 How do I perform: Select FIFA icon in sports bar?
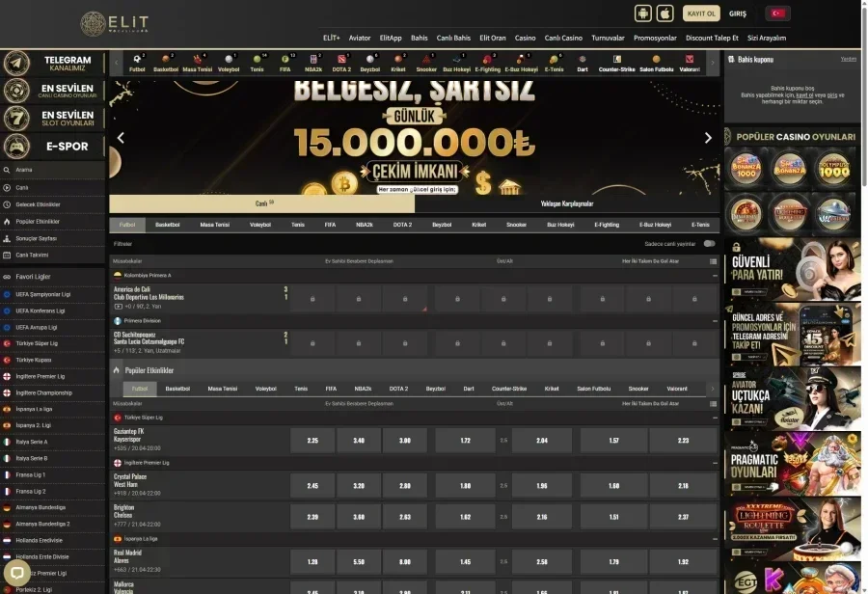click(x=285, y=63)
